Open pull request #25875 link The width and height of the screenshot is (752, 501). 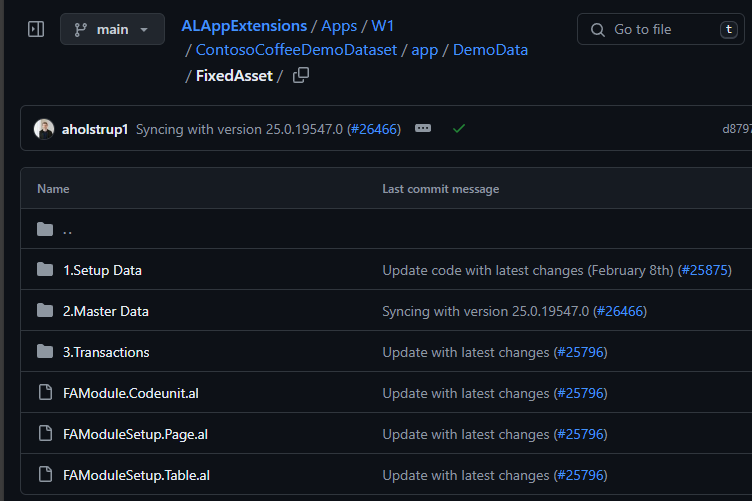(x=705, y=270)
